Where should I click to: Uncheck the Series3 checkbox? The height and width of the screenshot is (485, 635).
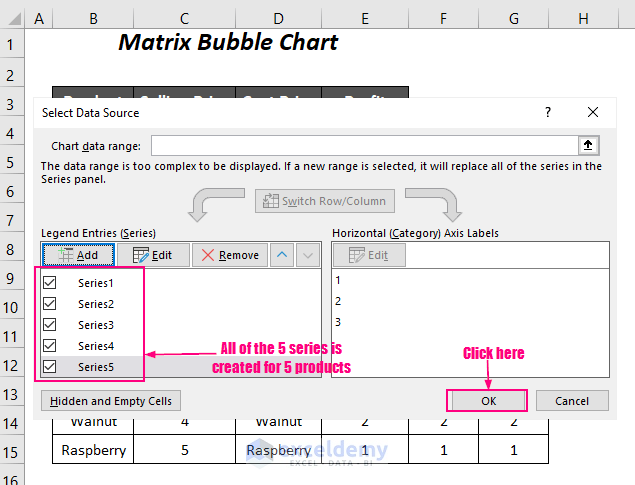[49, 325]
